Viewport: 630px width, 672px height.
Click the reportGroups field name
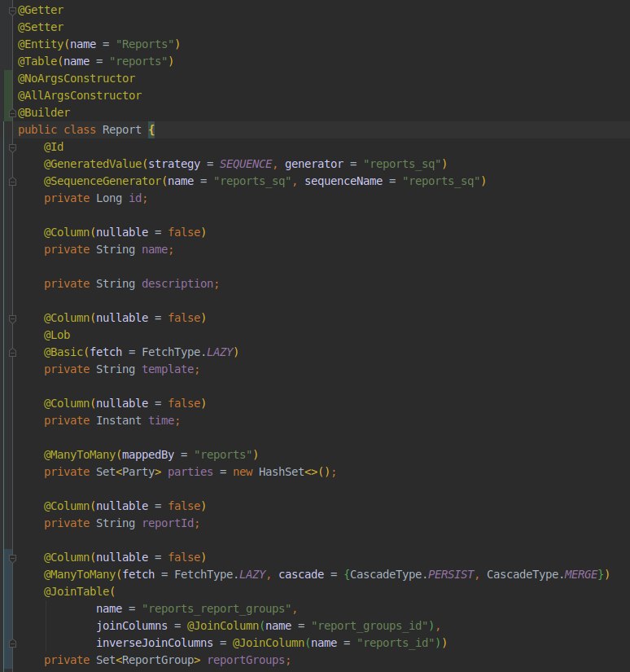[x=245, y=661]
